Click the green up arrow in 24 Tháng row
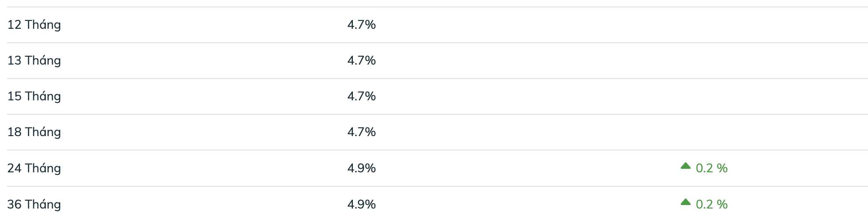The image size is (868, 219). click(685, 166)
